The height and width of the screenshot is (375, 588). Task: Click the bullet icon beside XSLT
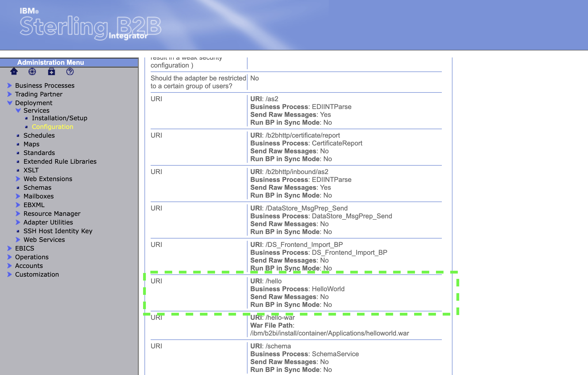click(x=18, y=170)
